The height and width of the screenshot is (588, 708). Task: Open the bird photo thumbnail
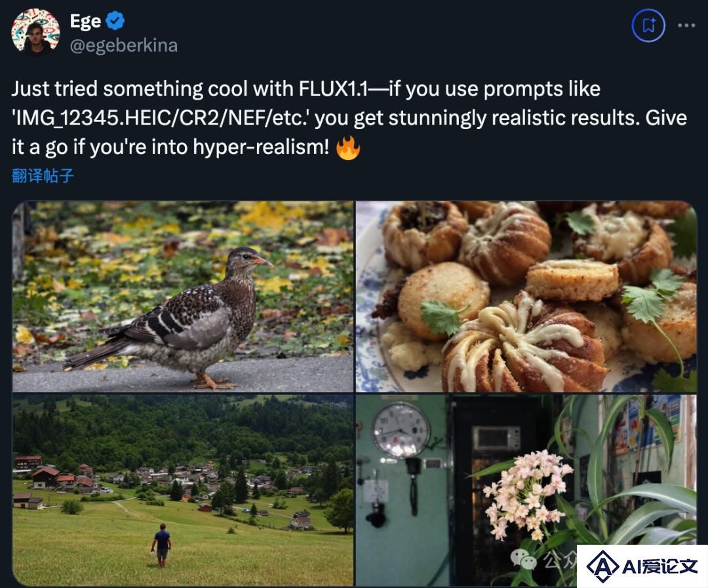[x=183, y=296]
